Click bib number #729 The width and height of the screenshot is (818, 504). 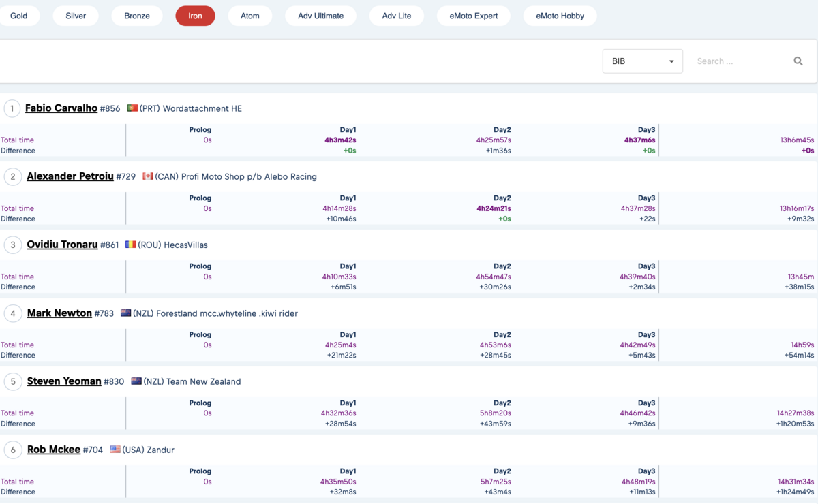(x=126, y=177)
